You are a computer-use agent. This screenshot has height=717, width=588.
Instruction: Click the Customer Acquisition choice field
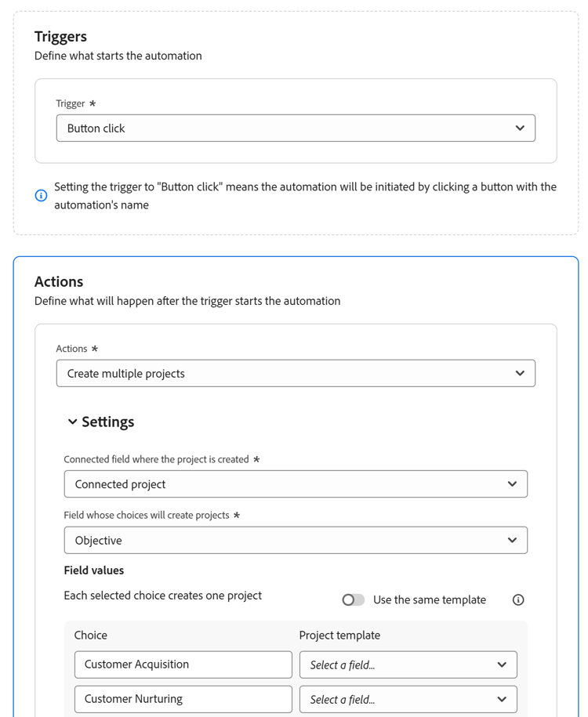[x=183, y=664]
